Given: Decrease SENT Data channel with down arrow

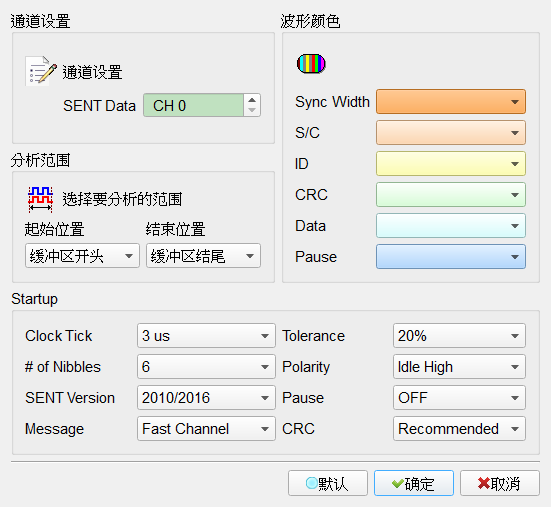Looking at the screenshot, I should click(252, 110).
